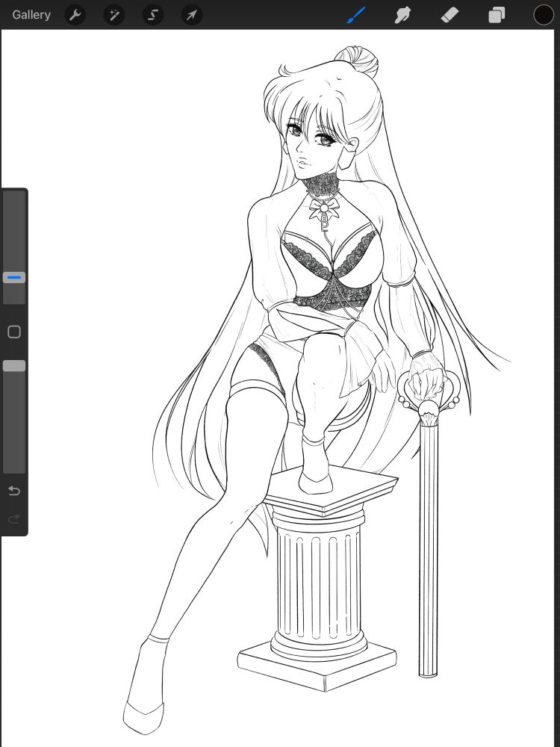Open the Layers panel

tap(497, 15)
